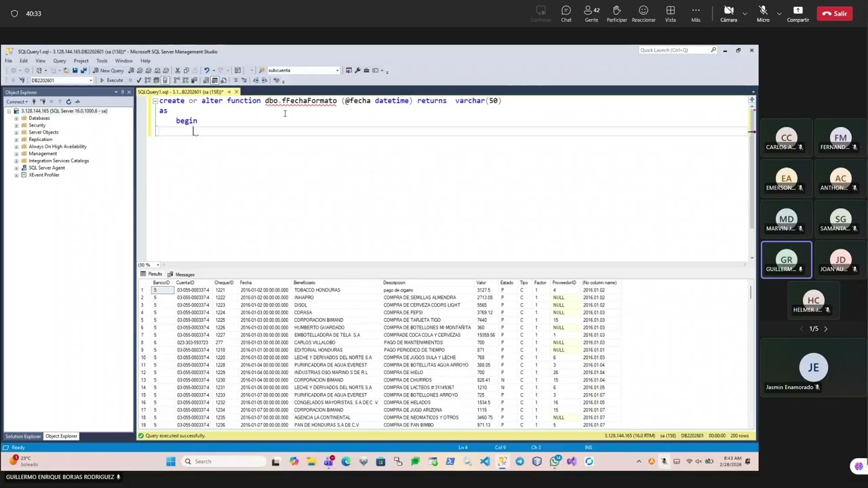This screenshot has height=488, width=868.
Task: Toggle the Micro mute button
Action: tap(763, 14)
